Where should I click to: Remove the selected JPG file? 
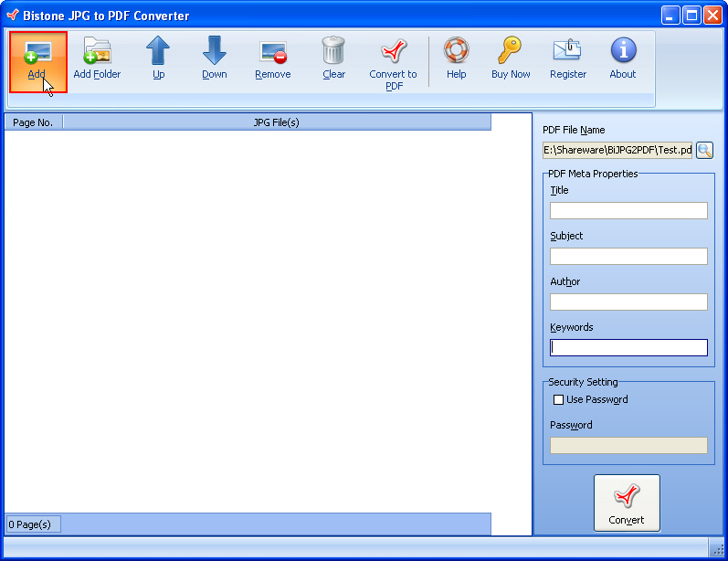click(x=273, y=58)
